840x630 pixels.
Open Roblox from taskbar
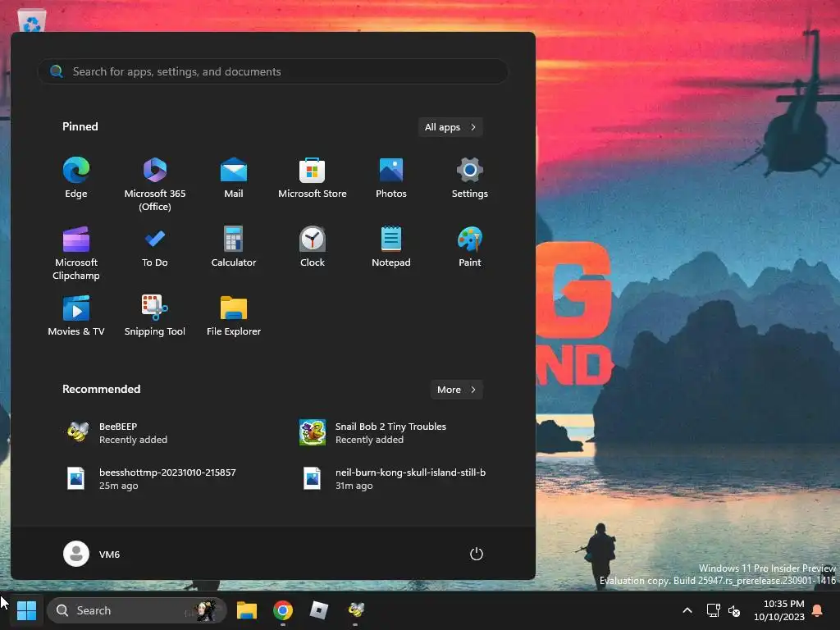319,610
